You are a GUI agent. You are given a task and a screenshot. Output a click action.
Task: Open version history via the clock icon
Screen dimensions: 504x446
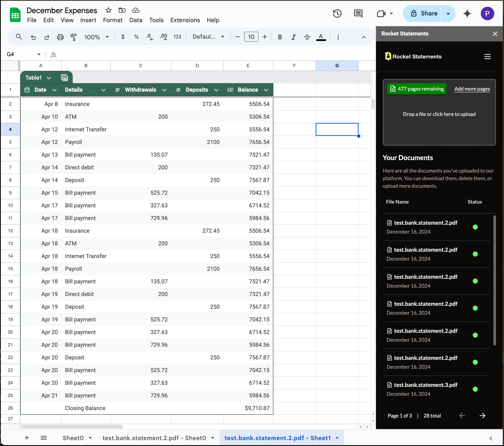[337, 13]
